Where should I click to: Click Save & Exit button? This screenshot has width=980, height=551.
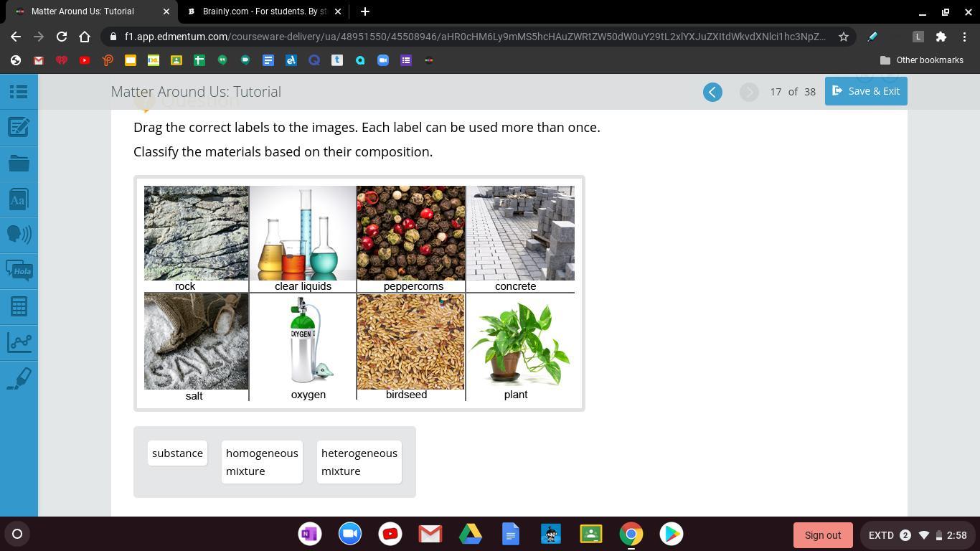coord(866,91)
